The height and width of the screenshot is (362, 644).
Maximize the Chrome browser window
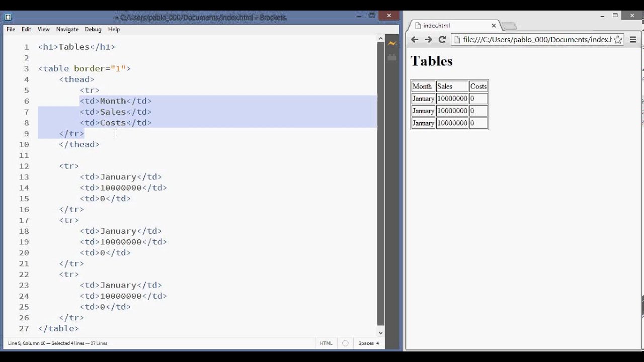coord(615,16)
